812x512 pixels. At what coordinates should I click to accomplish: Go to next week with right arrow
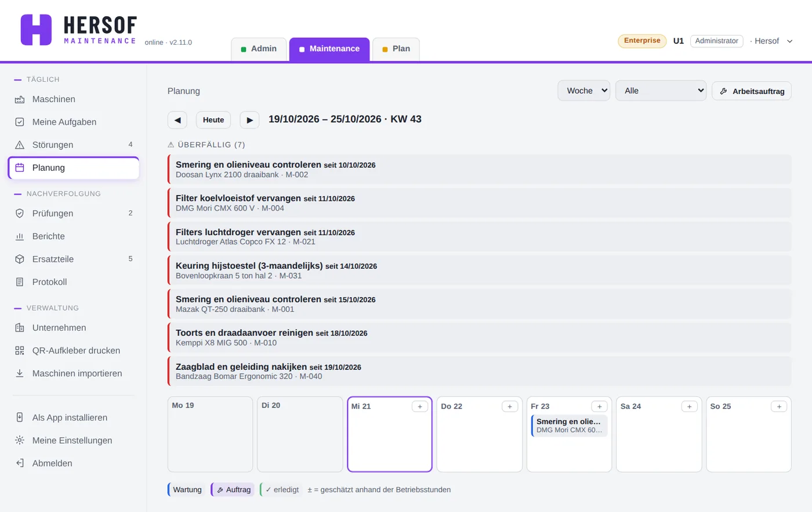point(249,120)
